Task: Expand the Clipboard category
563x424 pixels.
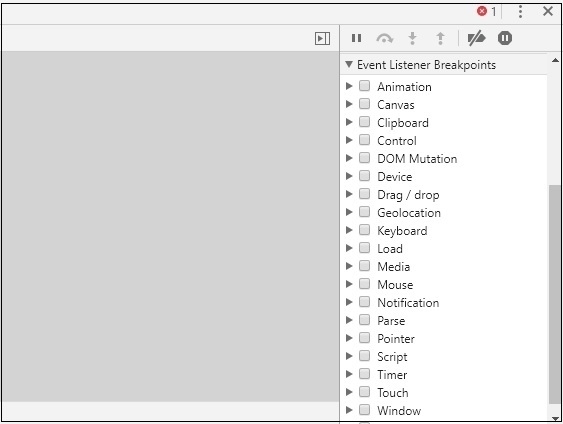Action: (349, 122)
